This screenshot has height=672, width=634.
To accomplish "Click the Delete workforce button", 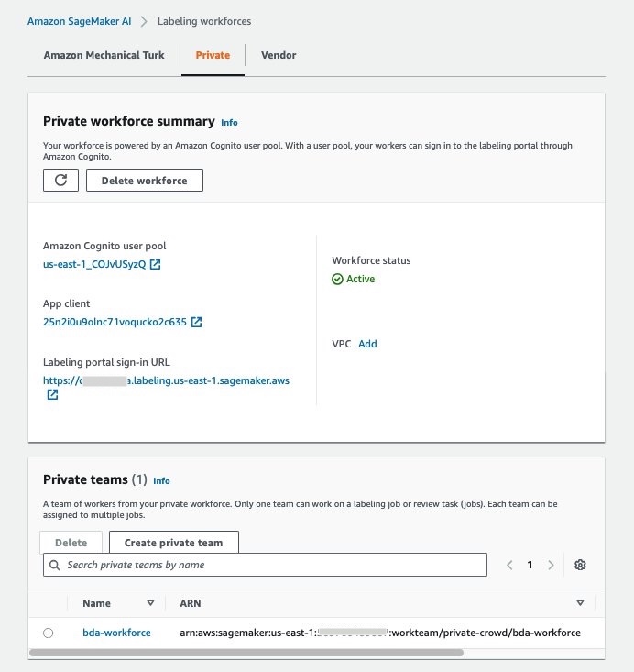I will pyautogui.click(x=145, y=180).
